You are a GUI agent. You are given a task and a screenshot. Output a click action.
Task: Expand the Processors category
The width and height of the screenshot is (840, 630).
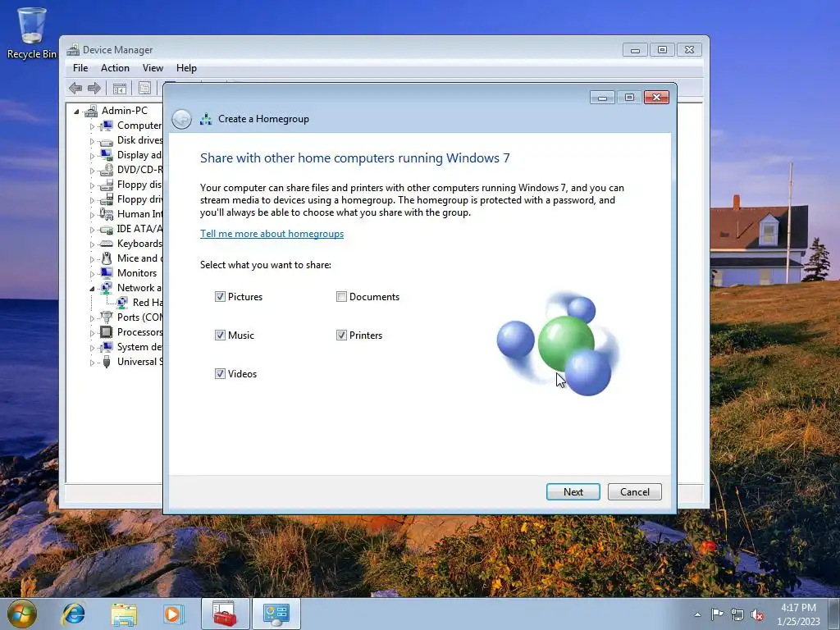92,333
